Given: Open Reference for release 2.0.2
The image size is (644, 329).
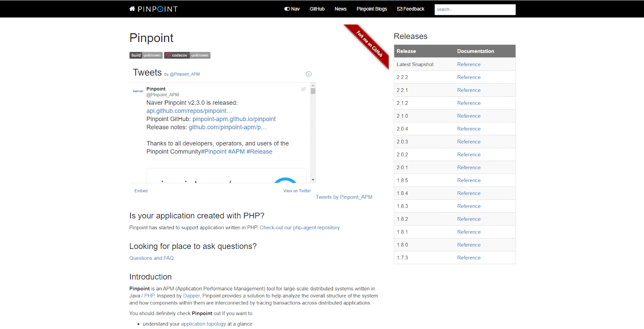Looking at the screenshot, I should pos(469,155).
